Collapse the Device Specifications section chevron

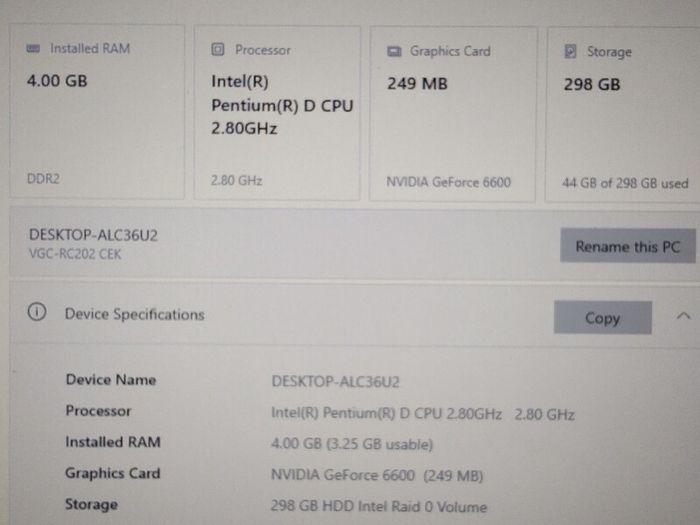(x=683, y=316)
